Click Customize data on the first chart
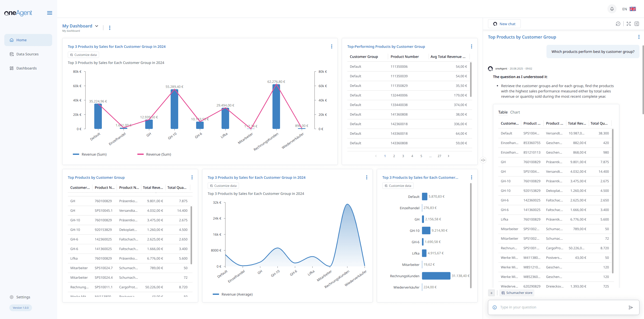The width and height of the screenshot is (644, 319). [83, 55]
